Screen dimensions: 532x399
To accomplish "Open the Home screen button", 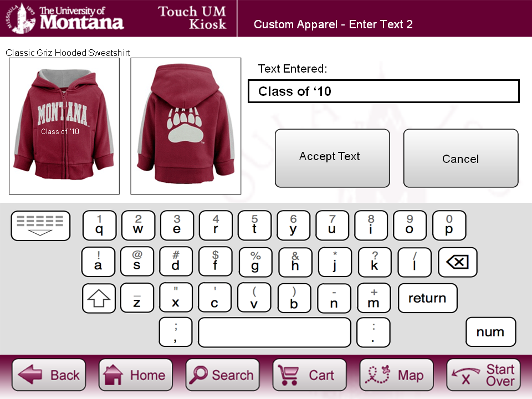I will pos(136,375).
